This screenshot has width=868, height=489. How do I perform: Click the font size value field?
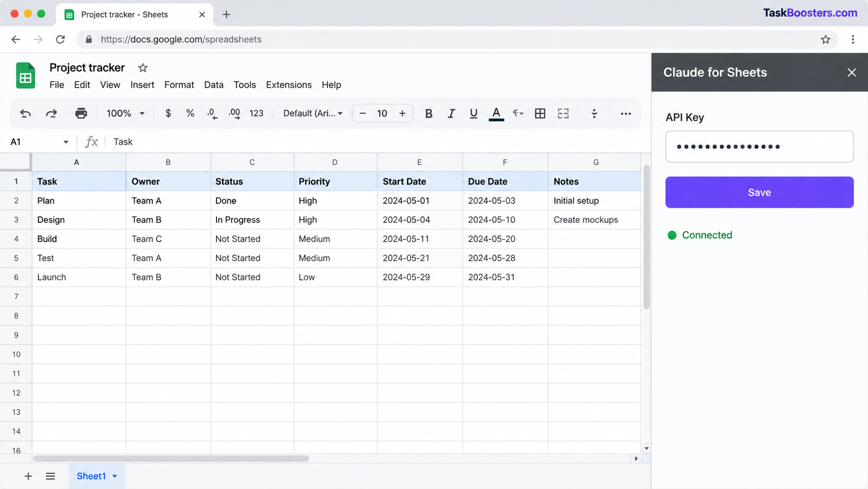(382, 113)
